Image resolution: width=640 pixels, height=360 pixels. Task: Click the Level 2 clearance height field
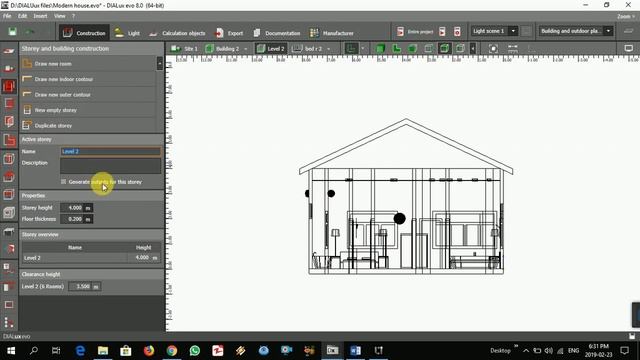coord(84,287)
